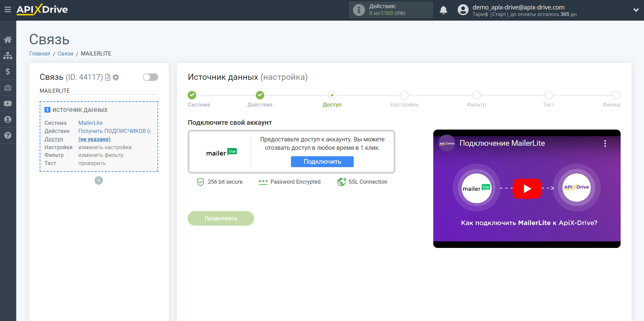Screen dimensions: 644x321
Task: Click the Действия counter panel
Action: pos(391,10)
